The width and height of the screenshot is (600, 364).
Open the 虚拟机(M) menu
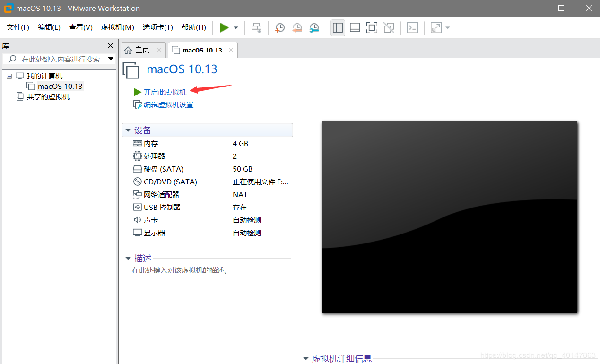click(x=117, y=27)
